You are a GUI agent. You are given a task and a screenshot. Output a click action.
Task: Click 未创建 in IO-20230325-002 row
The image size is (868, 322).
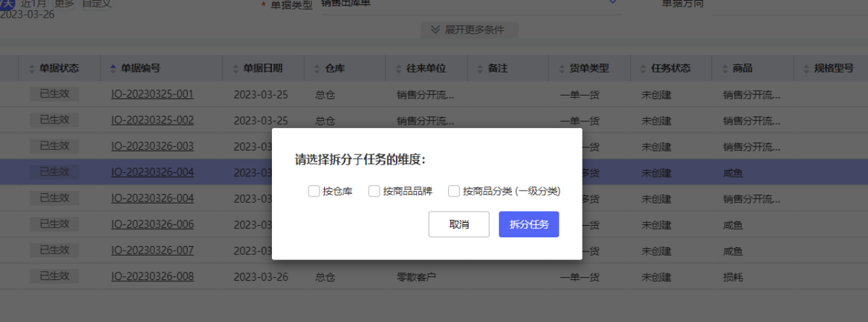click(656, 121)
